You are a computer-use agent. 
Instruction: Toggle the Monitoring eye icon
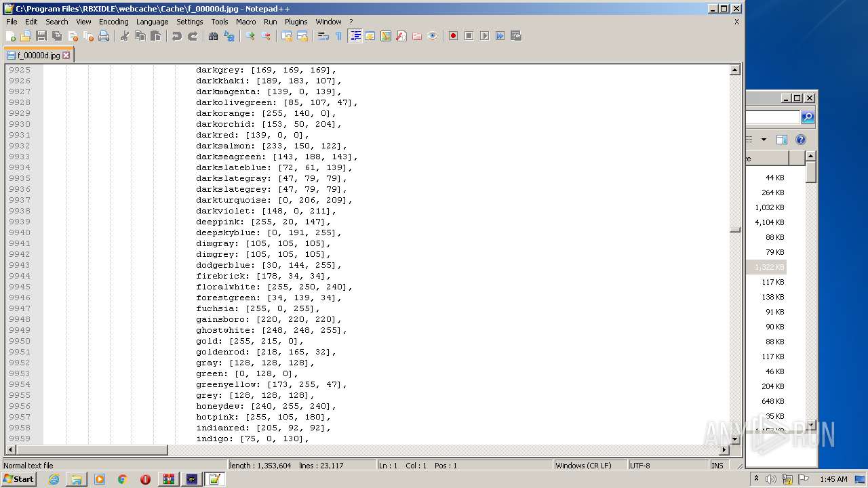[x=433, y=36]
